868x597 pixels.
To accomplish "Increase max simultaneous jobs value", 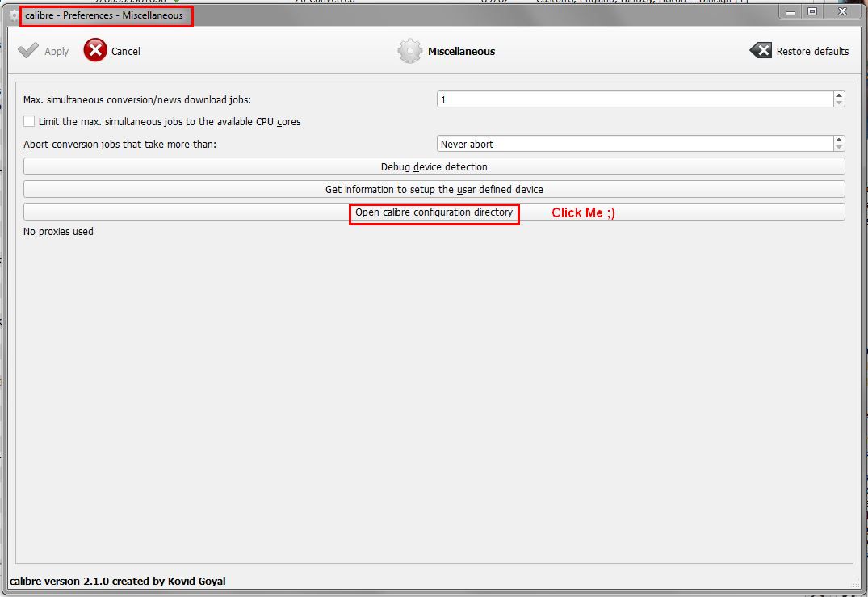I will tap(839, 95).
